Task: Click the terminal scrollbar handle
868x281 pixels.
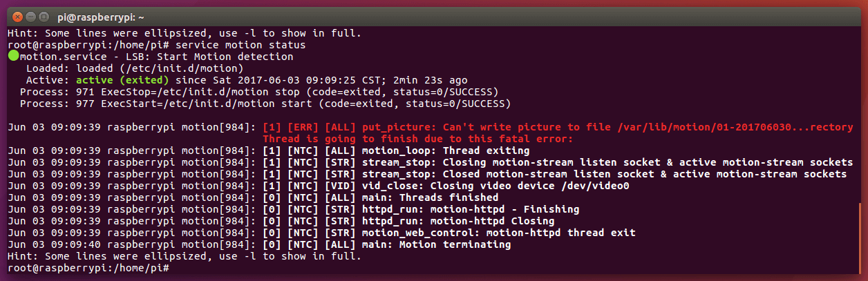Action: tap(865, 235)
